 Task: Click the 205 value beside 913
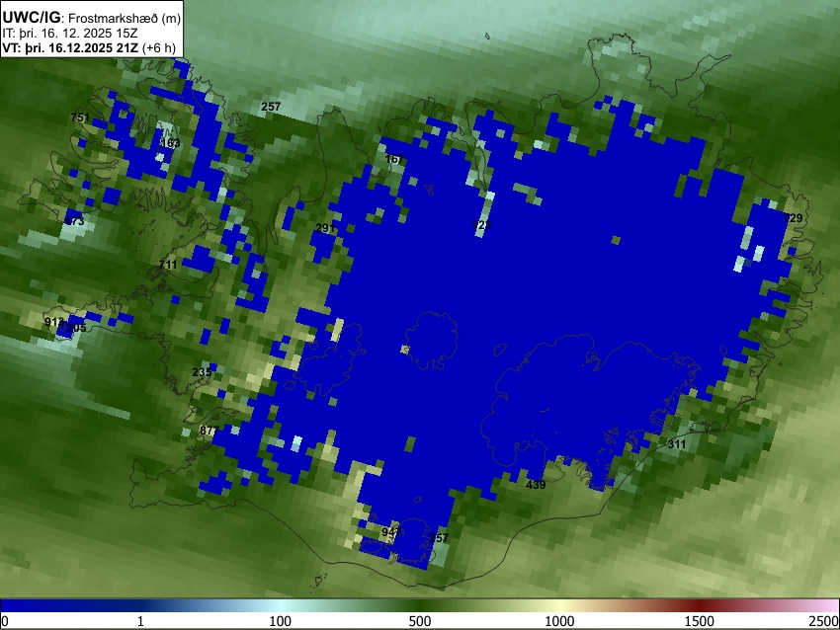coord(77,327)
